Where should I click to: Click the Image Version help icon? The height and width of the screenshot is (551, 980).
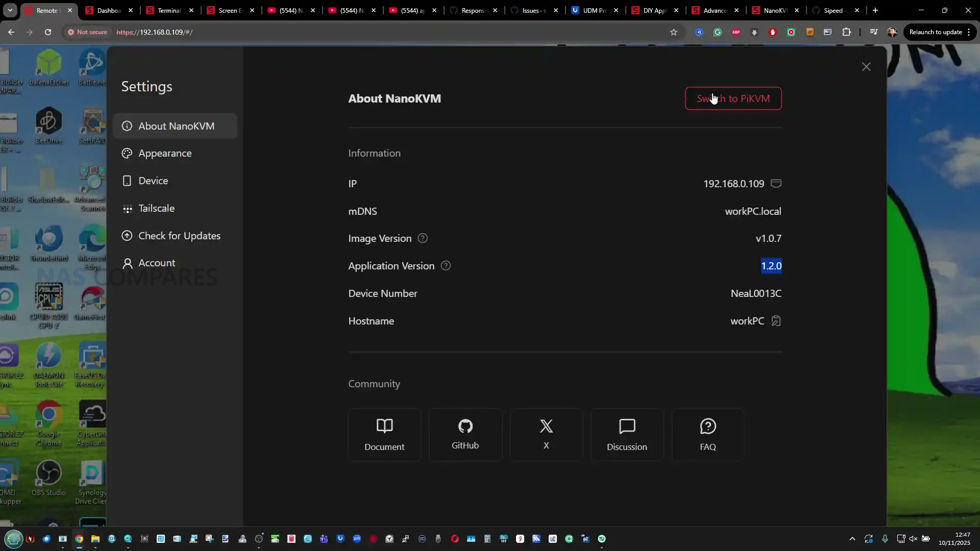coord(423,238)
